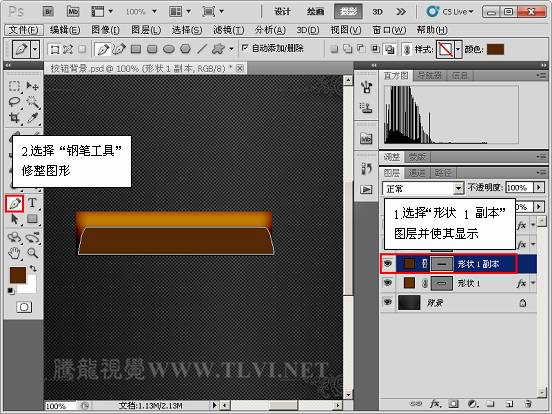Activate the Zoom magnifier tool
This screenshot has width=552, height=414.
tap(33, 252)
